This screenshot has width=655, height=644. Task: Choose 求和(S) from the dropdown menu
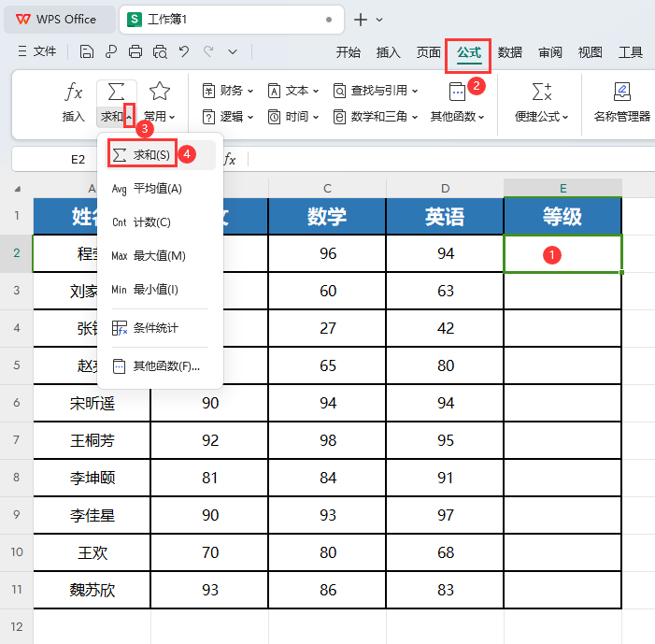(x=161, y=155)
